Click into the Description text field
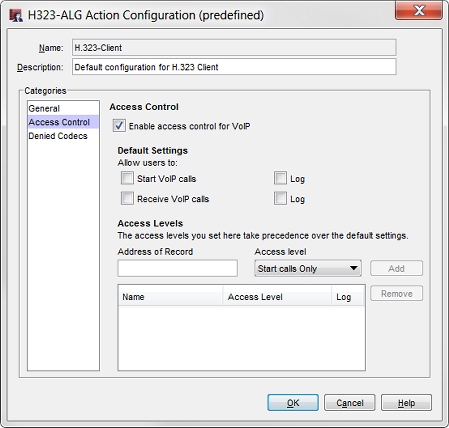449x428 pixels. (234, 67)
